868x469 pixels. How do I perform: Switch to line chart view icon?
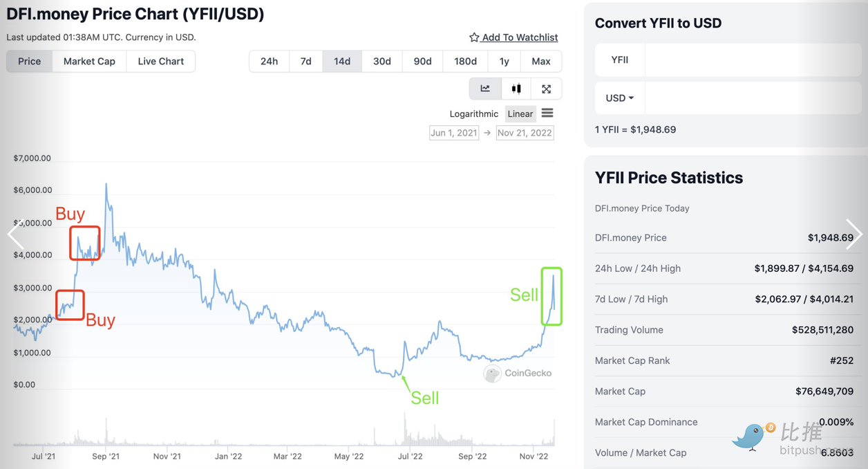[x=485, y=89]
